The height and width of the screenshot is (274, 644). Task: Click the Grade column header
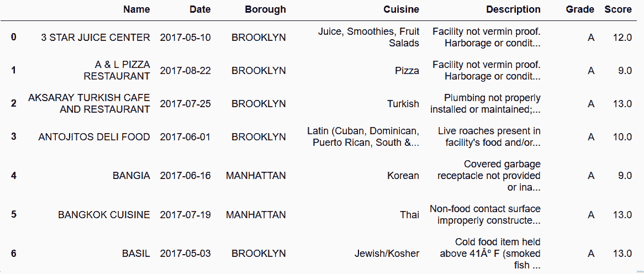[580, 10]
